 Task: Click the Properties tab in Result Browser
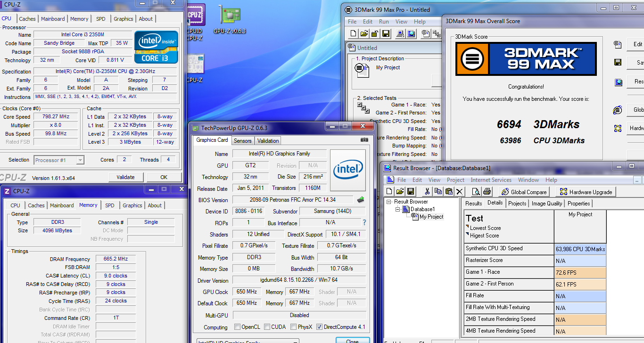click(578, 204)
